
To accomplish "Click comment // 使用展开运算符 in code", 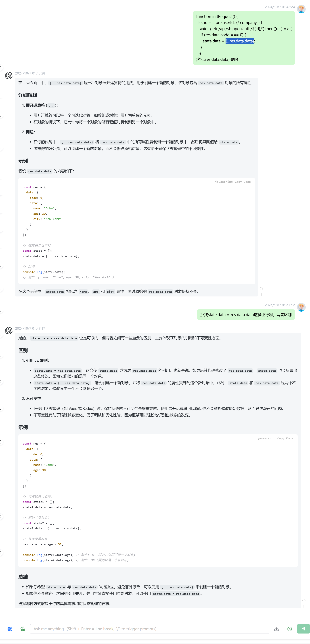I will tap(37, 245).
